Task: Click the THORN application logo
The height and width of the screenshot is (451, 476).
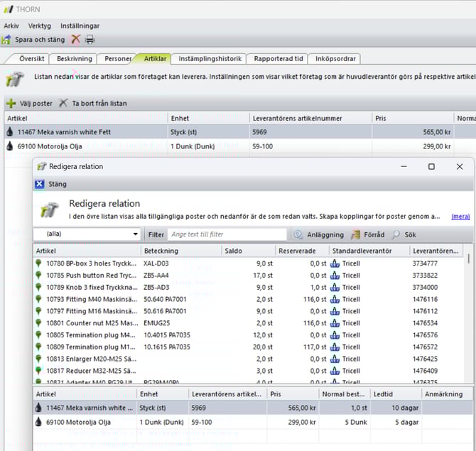Action: 9,9
